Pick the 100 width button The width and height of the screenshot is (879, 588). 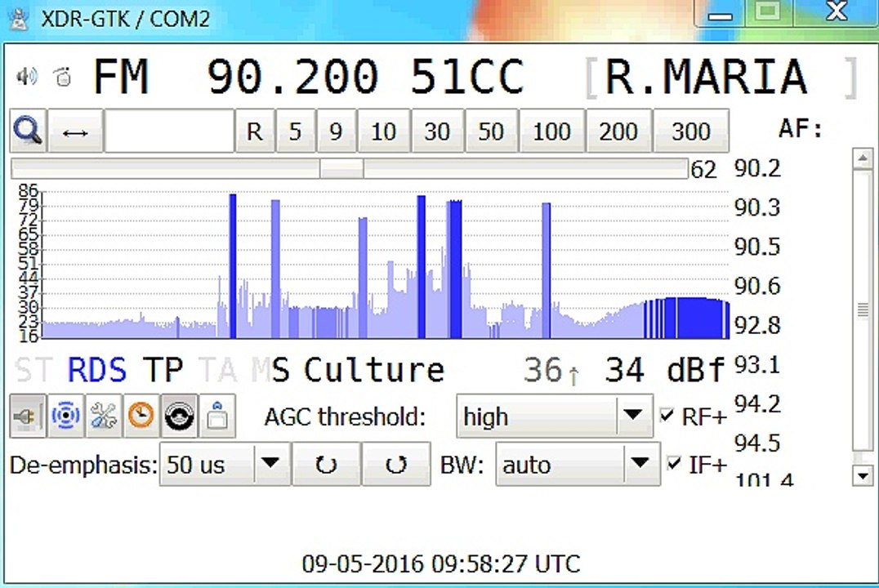click(552, 131)
